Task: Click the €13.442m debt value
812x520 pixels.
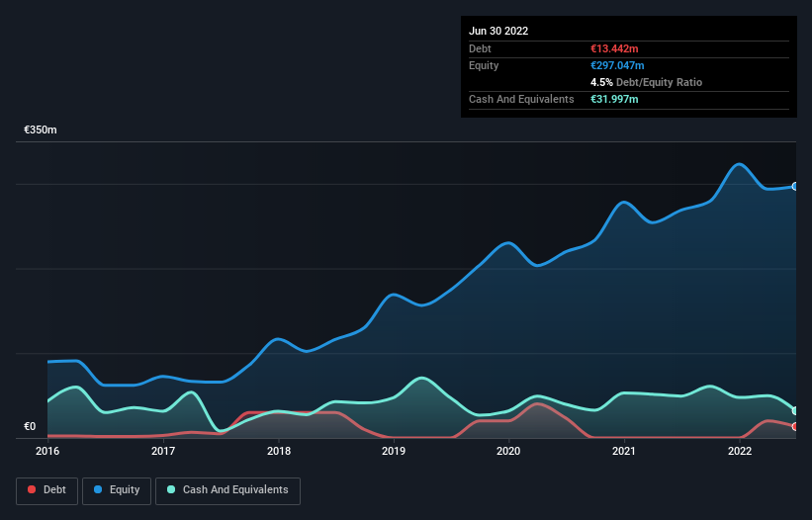Action: (614, 48)
